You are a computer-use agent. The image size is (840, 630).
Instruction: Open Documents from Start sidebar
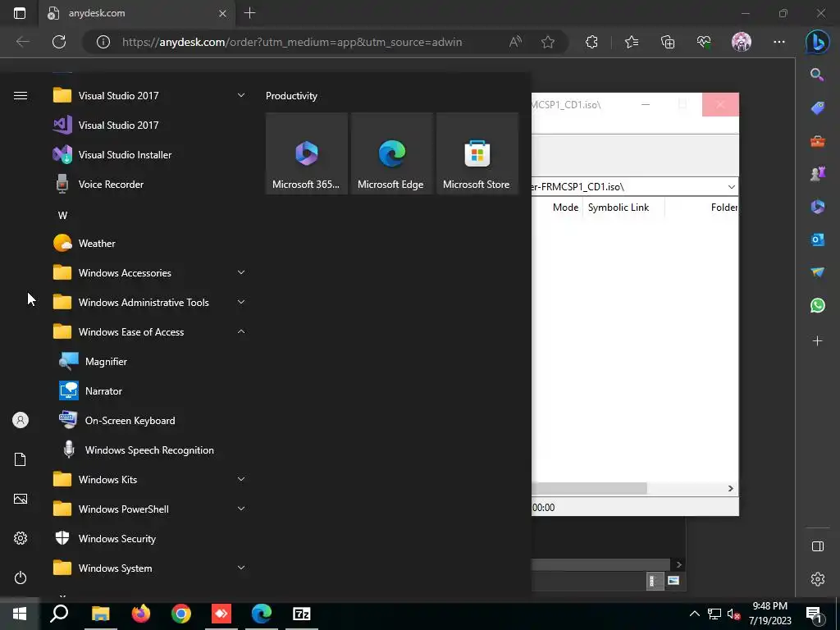(x=21, y=459)
